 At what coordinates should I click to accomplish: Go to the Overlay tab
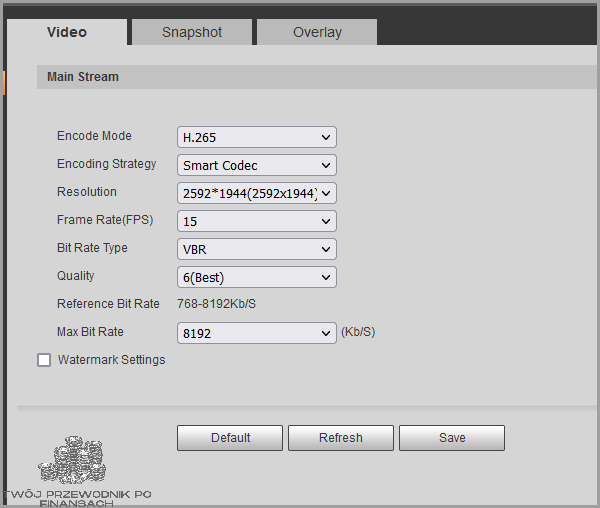317,32
